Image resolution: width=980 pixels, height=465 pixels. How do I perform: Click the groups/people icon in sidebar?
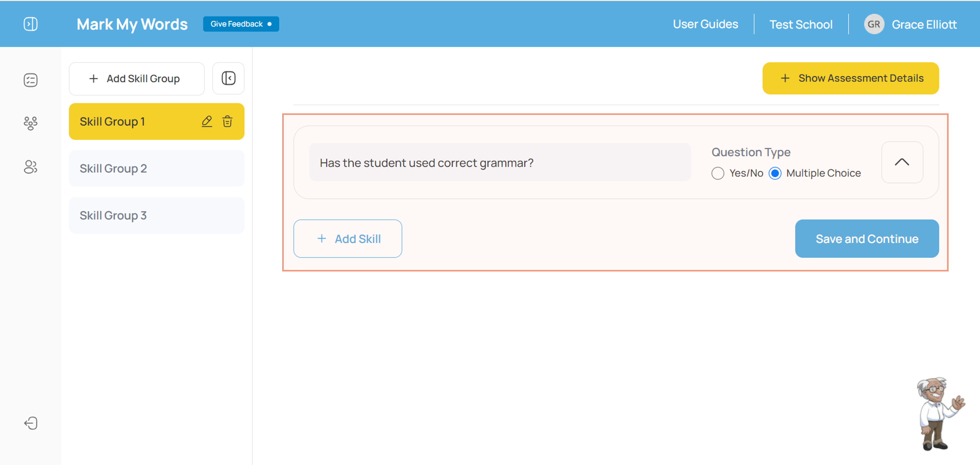click(x=31, y=121)
